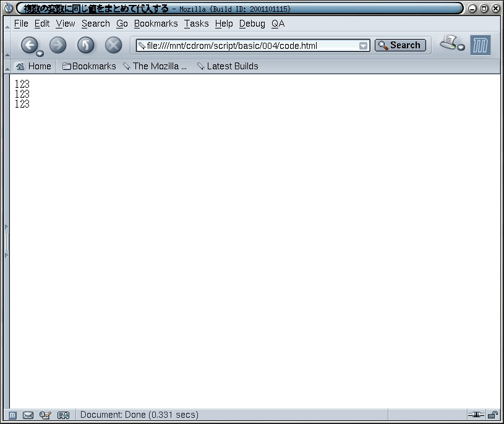Screen dimensions: 504x424
Task: Open Navigator from the status bar icon
Action: tap(12, 415)
